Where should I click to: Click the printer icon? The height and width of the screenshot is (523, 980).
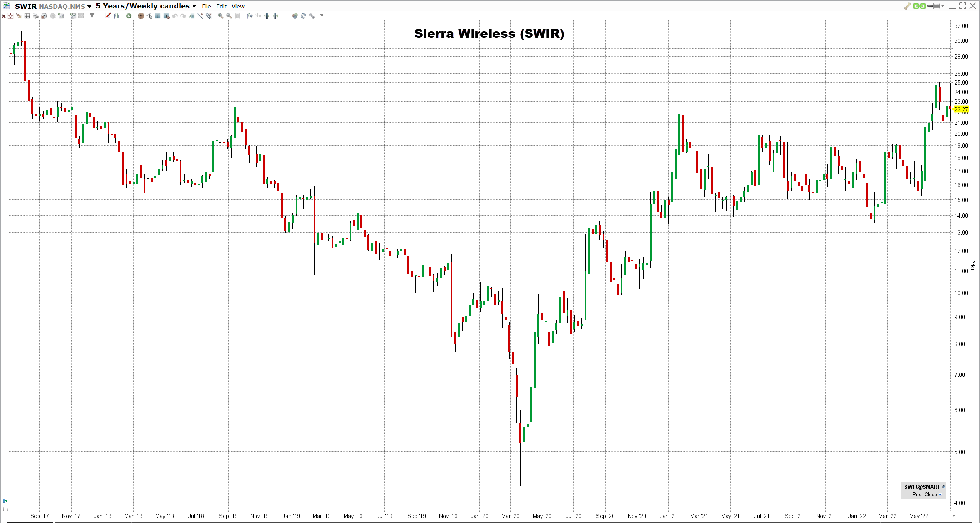point(36,16)
